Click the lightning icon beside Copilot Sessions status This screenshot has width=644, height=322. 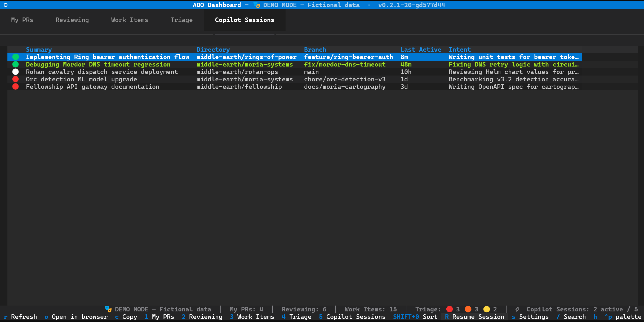coord(517,309)
